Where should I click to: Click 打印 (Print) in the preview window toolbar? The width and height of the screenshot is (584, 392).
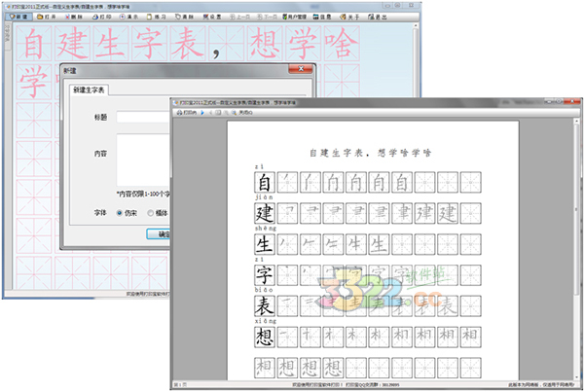pos(186,113)
